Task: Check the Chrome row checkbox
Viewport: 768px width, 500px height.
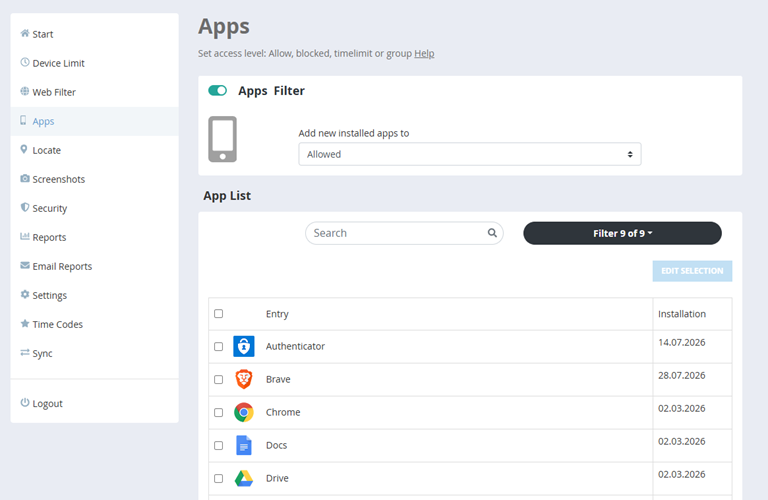Action: [218, 412]
